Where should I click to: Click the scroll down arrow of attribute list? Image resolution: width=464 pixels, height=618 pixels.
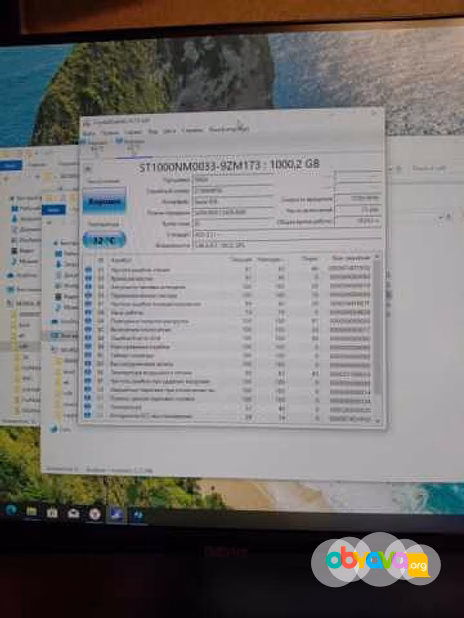pos(378,421)
